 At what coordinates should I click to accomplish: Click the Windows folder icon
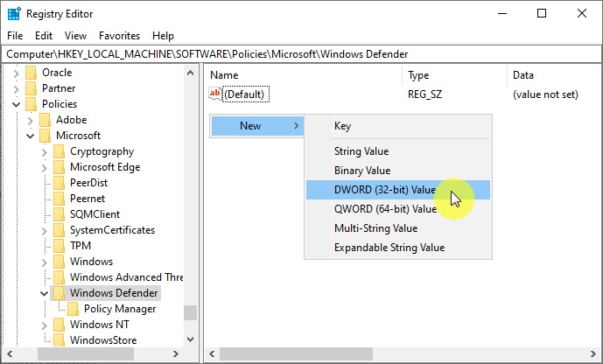click(59, 262)
